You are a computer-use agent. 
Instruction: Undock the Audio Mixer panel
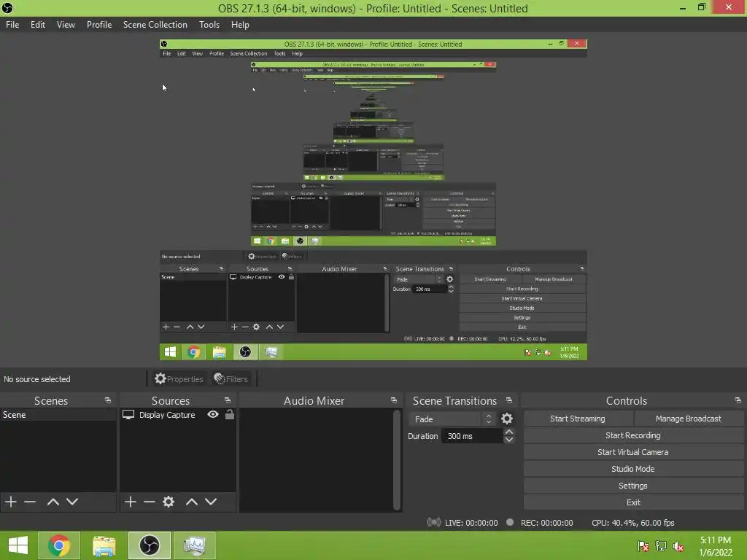[394, 400]
